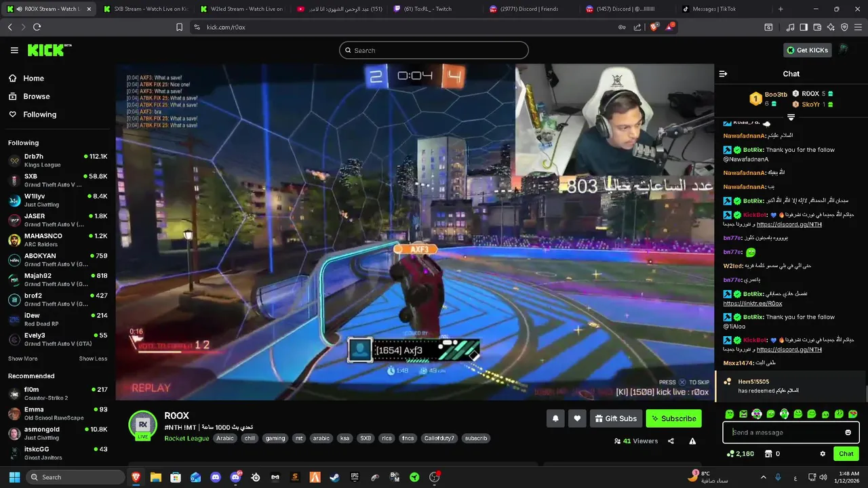
Task: Click the Get KICKs button
Action: point(806,50)
